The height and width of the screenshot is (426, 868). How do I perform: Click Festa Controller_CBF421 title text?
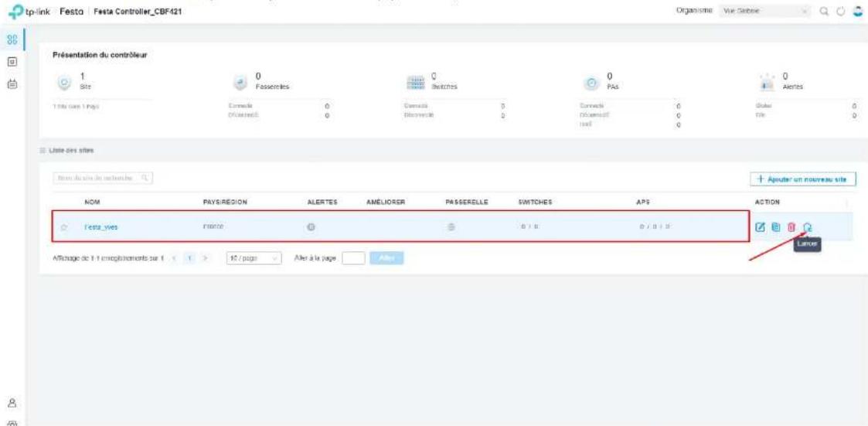pos(138,12)
